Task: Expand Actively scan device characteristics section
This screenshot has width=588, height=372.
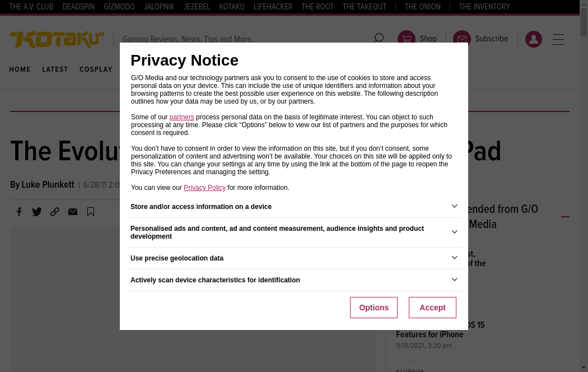Action: click(x=454, y=280)
